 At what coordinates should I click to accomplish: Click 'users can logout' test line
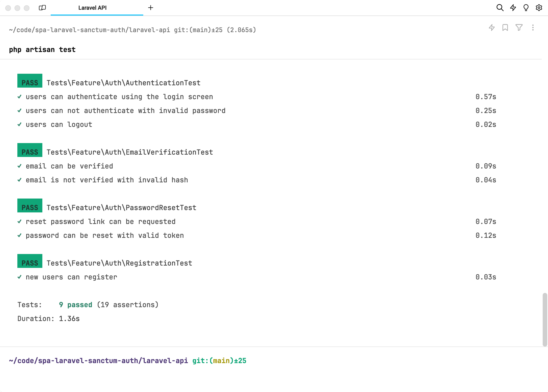tap(59, 125)
